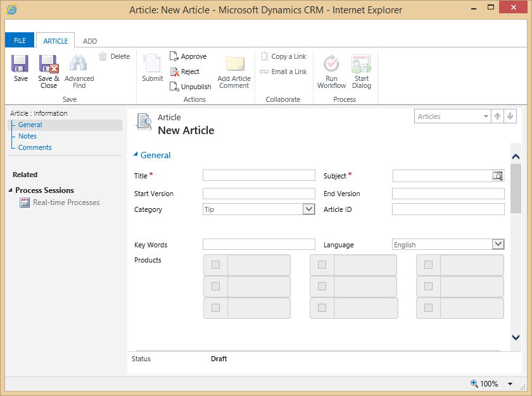532x396 pixels.
Task: Check the first product checkbox in the middle column
Action: [x=322, y=265]
